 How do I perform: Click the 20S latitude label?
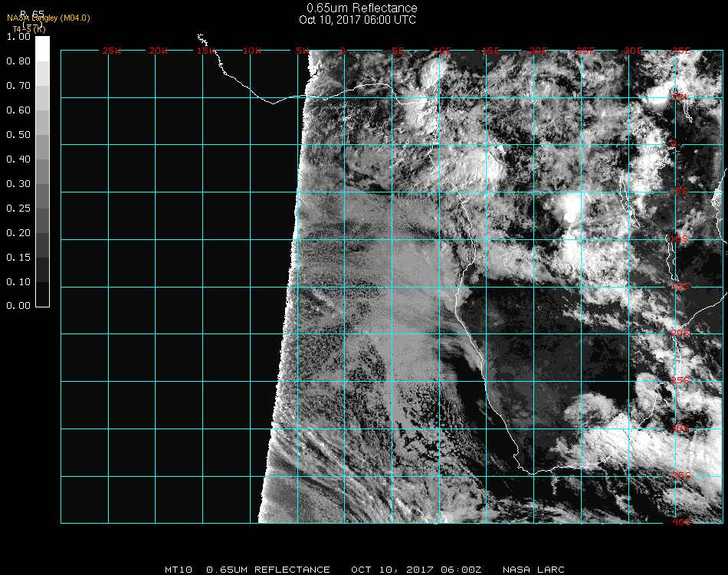click(x=680, y=333)
